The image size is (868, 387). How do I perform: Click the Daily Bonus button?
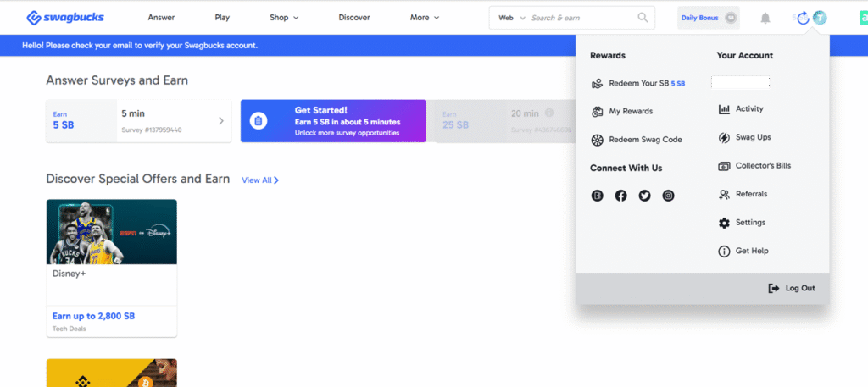click(x=709, y=18)
